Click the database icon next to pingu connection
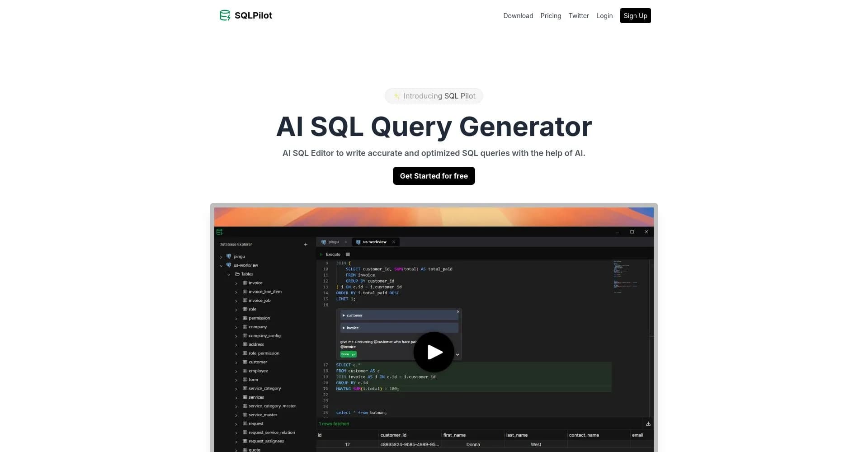This screenshot has width=868, height=452. (229, 256)
